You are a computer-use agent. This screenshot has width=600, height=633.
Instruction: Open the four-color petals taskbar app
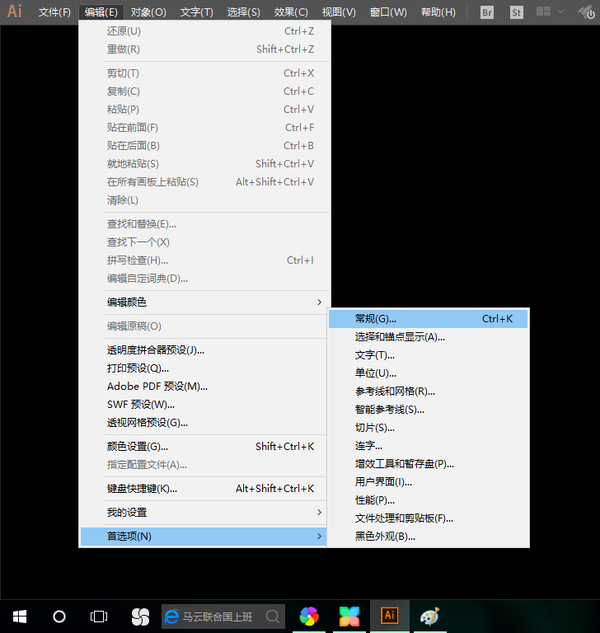pos(349,616)
